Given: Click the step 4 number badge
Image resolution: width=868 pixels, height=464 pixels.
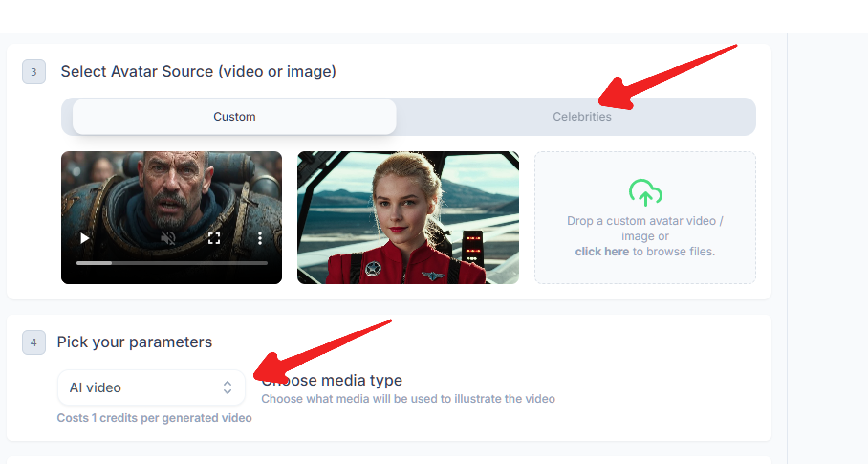Looking at the screenshot, I should [34, 343].
